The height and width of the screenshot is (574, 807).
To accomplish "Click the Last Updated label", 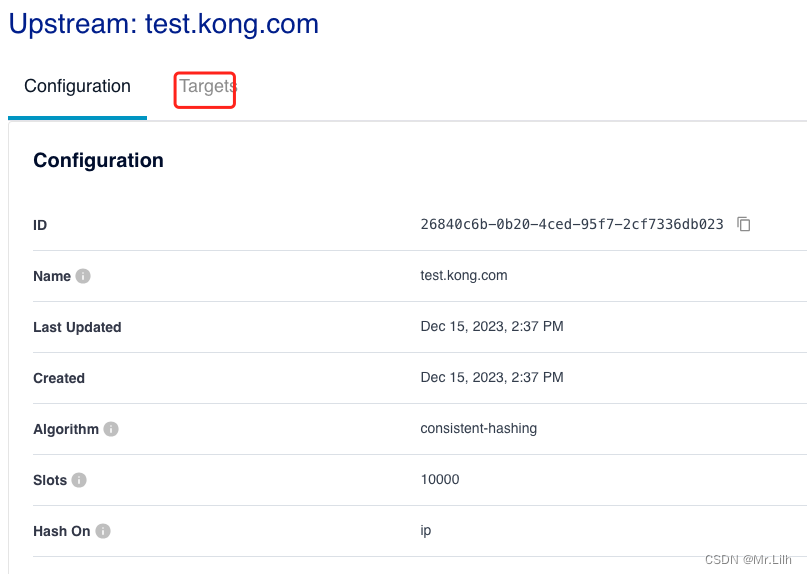I will click(77, 327).
